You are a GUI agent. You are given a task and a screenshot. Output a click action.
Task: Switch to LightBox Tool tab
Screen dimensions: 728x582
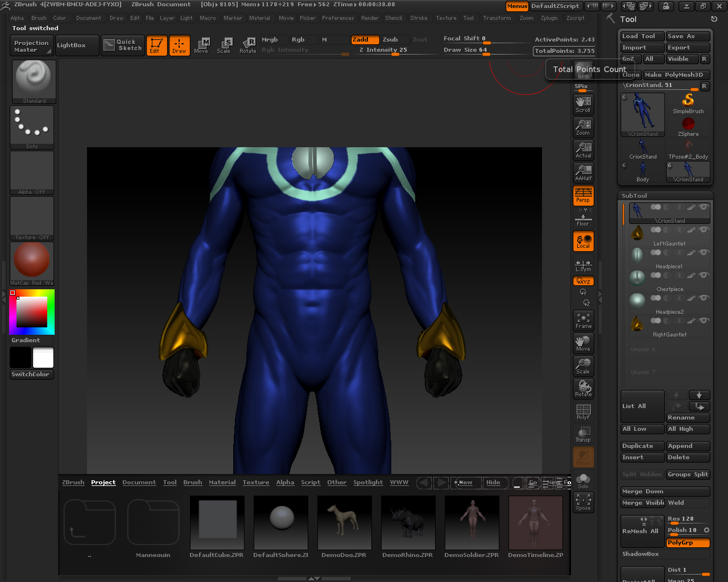(x=170, y=483)
